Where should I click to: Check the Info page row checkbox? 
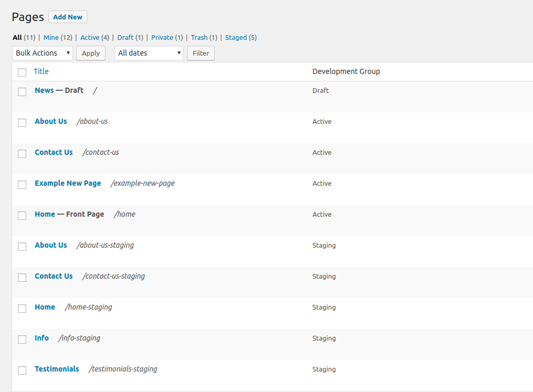pyautogui.click(x=22, y=340)
